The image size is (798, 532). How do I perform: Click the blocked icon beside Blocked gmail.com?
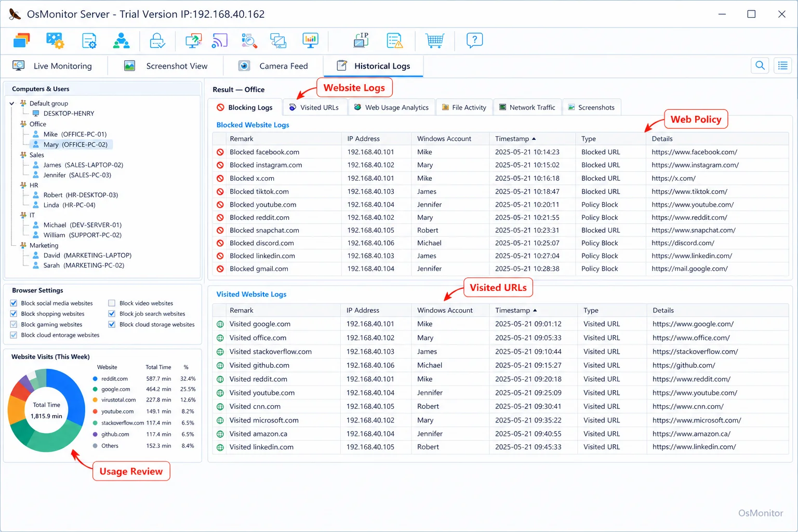(x=220, y=269)
